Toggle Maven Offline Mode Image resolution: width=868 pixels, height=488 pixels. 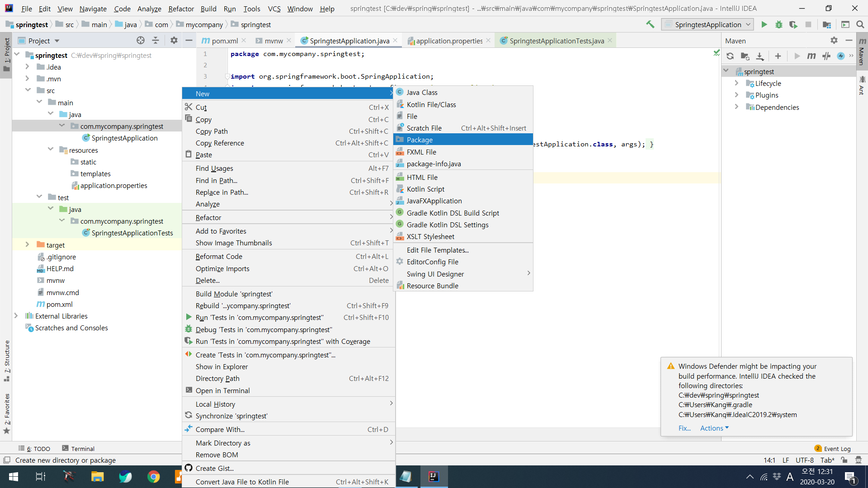click(826, 56)
